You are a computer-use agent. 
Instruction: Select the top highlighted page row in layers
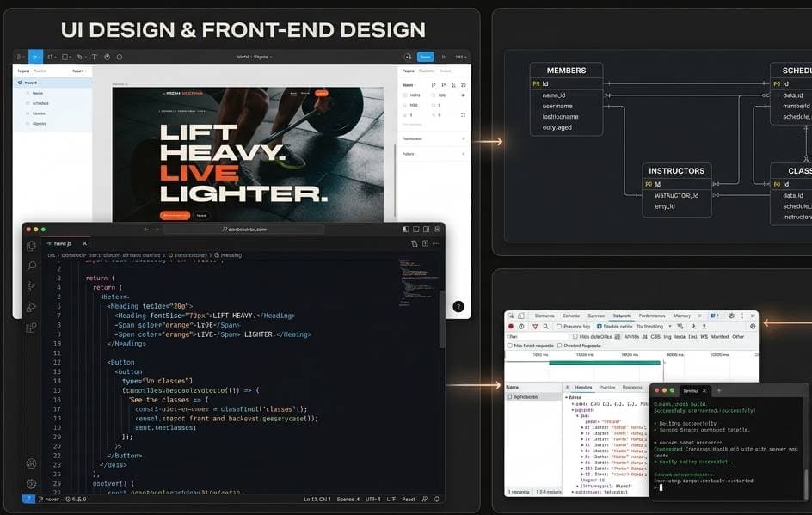point(52,83)
